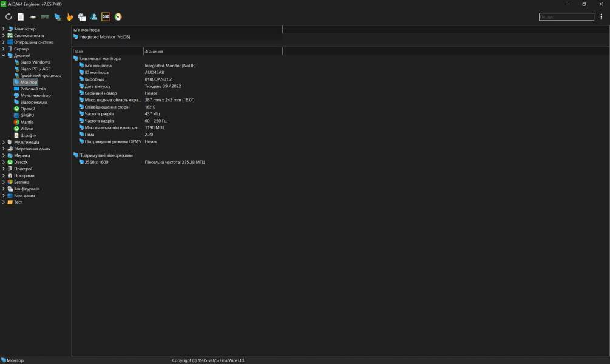Collapse the Дисплей tree node
The width and height of the screenshot is (610, 364).
pos(4,55)
